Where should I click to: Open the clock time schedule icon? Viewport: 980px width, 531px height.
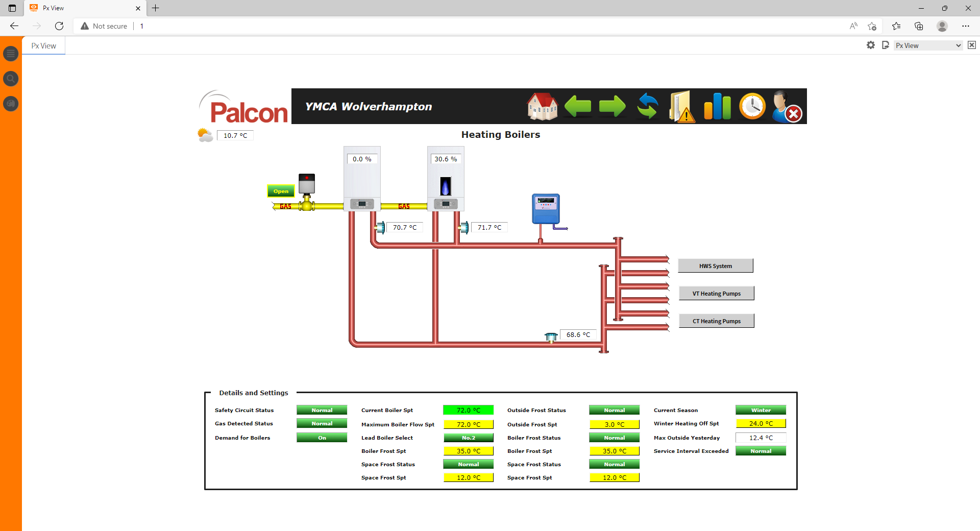(x=752, y=107)
